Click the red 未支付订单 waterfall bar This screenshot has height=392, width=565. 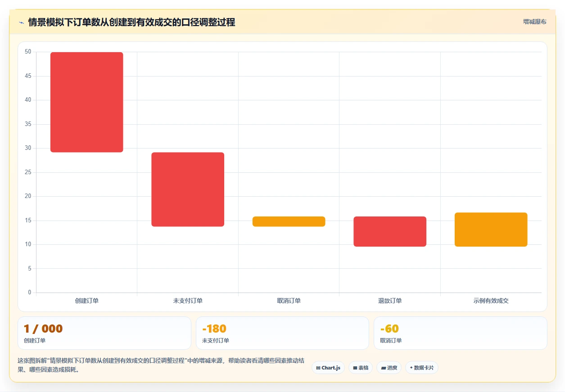[x=188, y=189]
